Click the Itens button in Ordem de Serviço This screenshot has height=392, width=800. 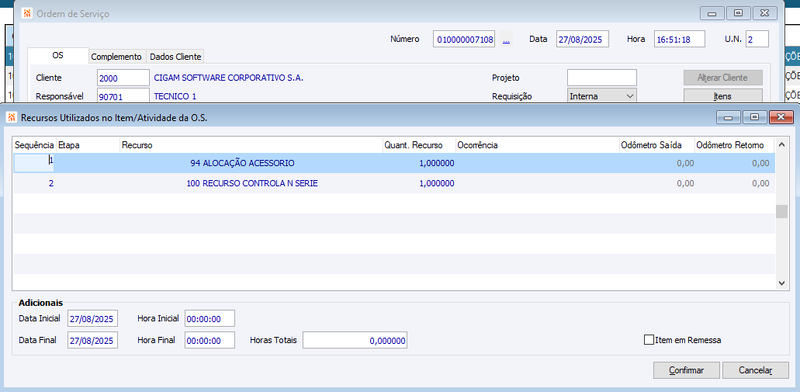click(723, 95)
